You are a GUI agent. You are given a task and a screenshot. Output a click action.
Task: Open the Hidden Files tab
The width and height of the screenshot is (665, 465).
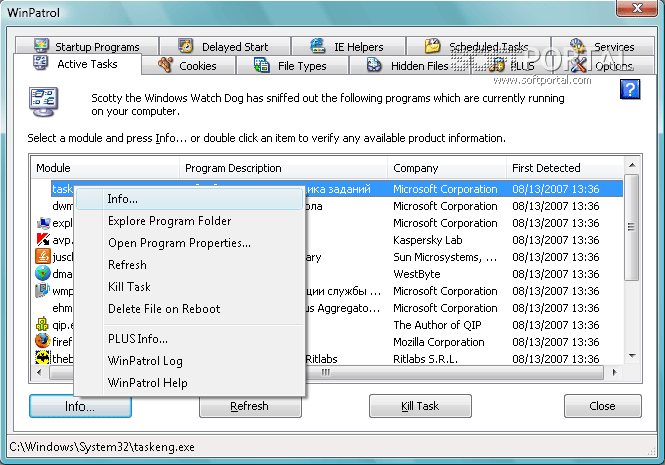point(409,66)
